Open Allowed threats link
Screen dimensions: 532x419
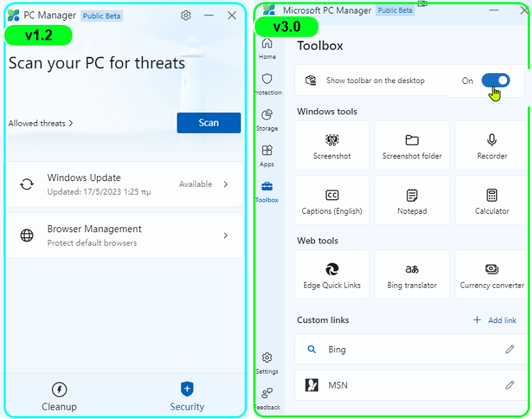tap(40, 123)
